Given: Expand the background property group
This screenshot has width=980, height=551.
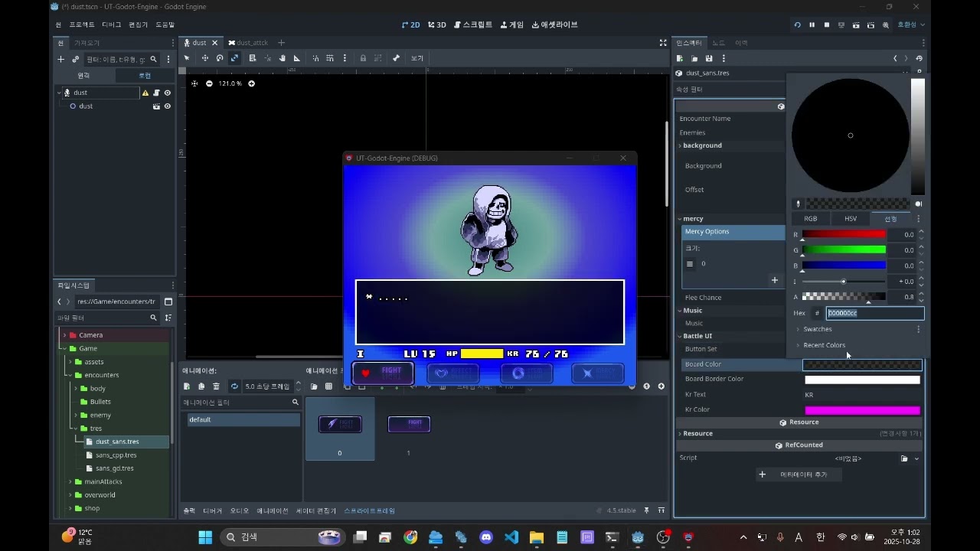Looking at the screenshot, I should pos(680,145).
